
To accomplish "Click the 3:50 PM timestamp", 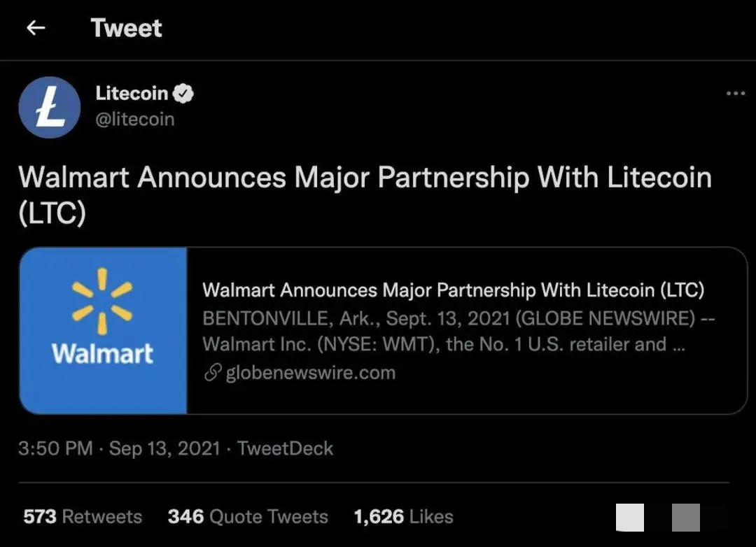I will [x=55, y=448].
